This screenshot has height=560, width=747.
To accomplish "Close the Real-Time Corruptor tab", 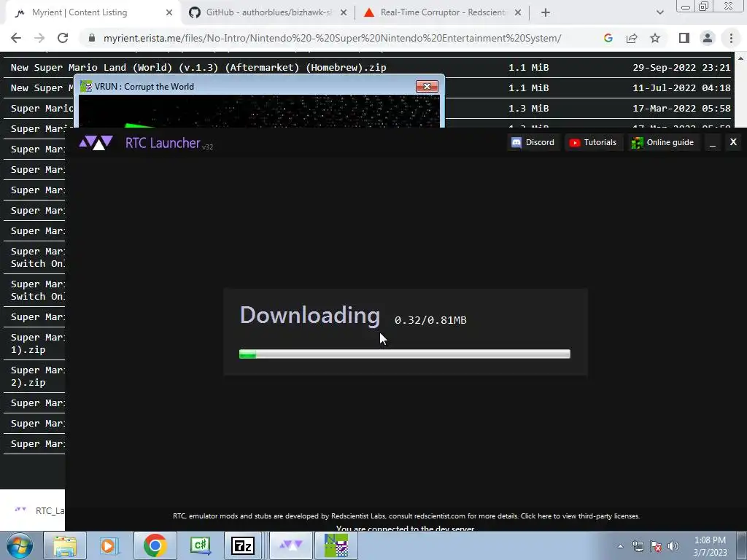I will point(518,13).
